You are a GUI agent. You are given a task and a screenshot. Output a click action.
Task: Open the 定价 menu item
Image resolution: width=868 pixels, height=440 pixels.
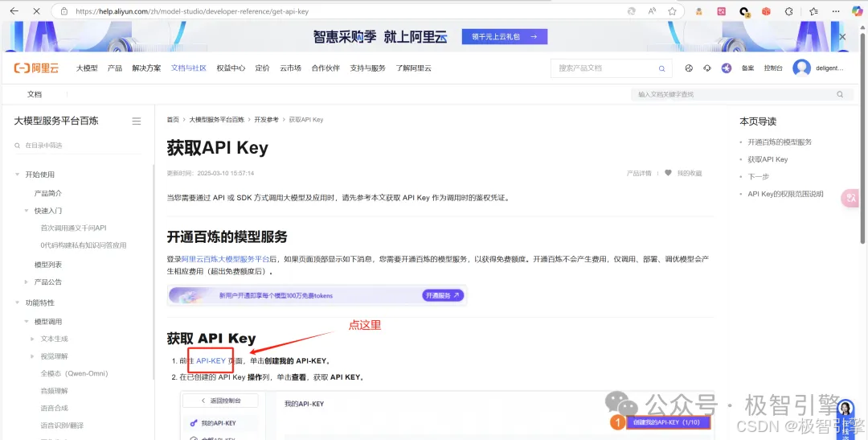[x=262, y=68]
